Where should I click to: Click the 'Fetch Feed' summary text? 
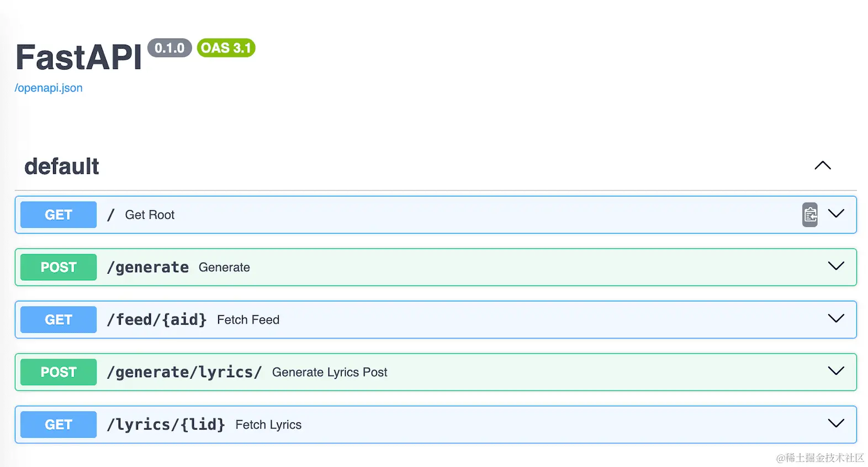[x=248, y=320]
